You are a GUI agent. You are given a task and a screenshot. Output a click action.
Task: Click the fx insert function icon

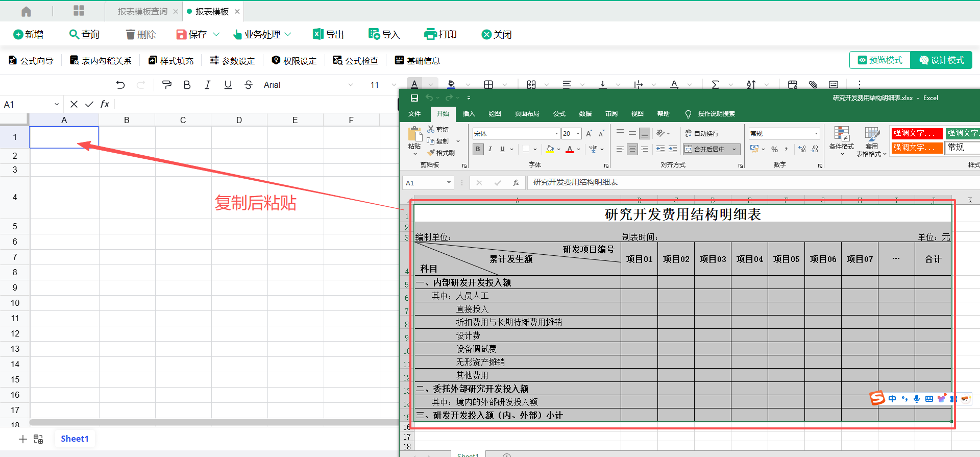click(105, 104)
